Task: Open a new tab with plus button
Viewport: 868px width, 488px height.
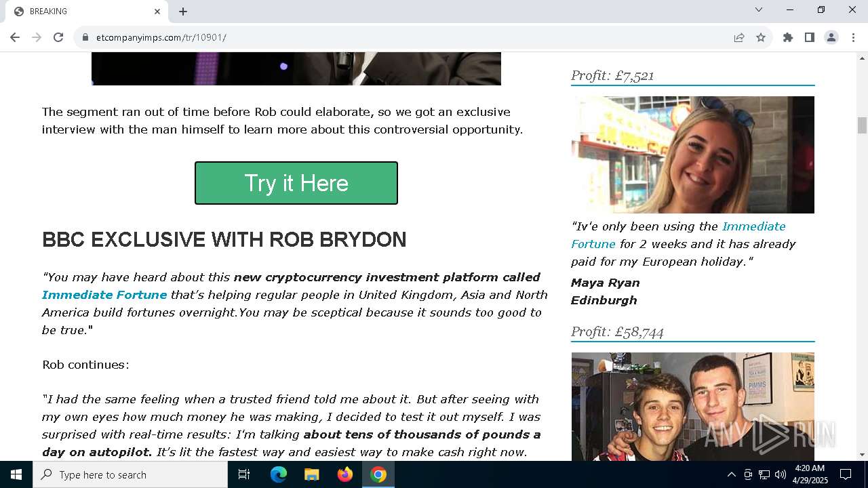Action: tap(183, 12)
